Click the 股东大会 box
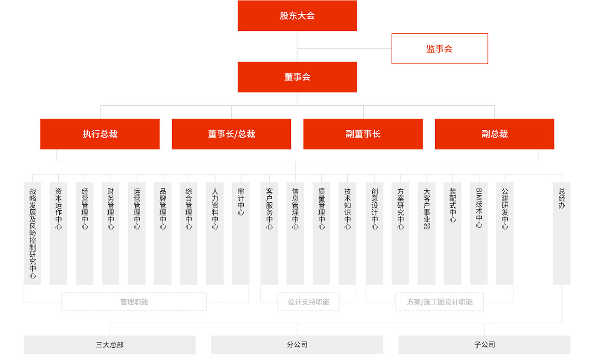 pyautogui.click(x=297, y=16)
